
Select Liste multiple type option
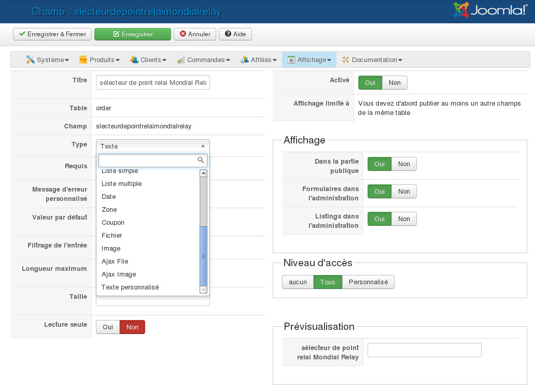148,183
